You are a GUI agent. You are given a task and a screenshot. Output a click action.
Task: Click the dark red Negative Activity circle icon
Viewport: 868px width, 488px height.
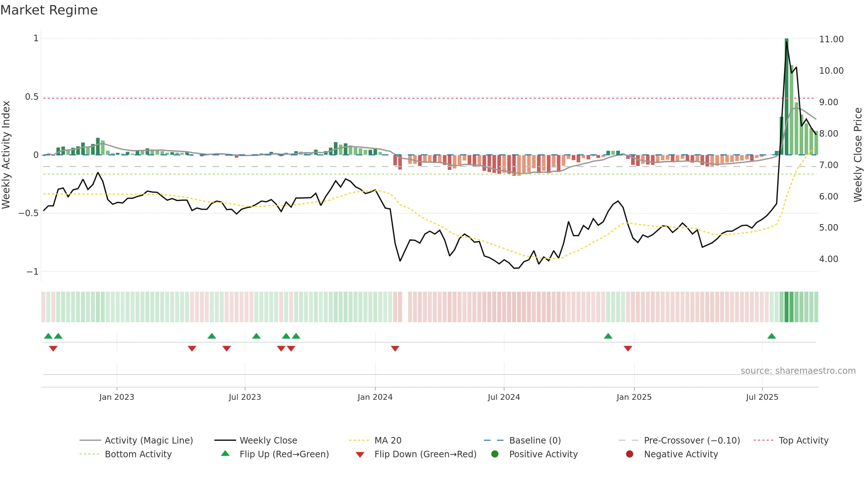pos(630,454)
